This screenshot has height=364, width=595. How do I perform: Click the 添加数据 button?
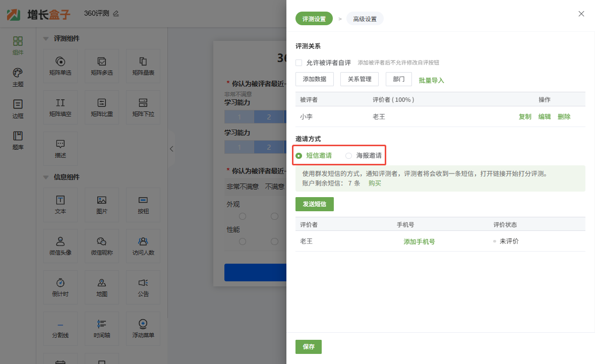point(315,79)
